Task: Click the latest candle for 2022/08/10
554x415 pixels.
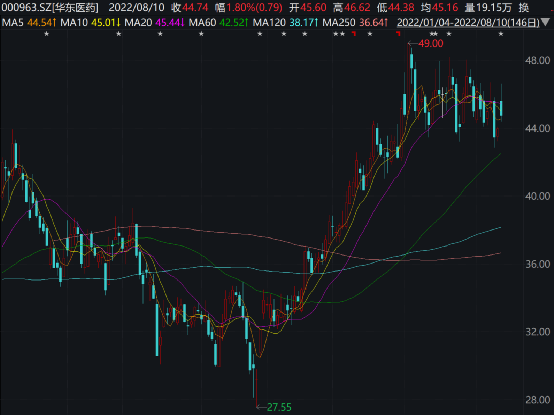Action: tap(501, 108)
